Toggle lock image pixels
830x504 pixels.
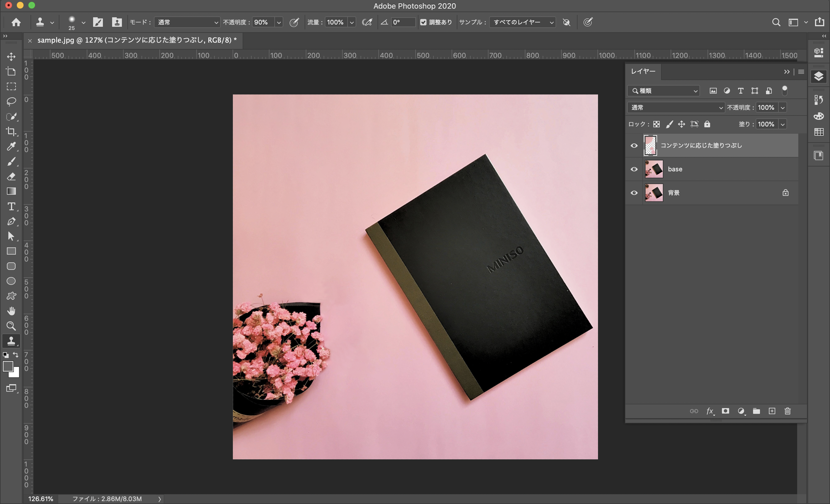tap(669, 124)
